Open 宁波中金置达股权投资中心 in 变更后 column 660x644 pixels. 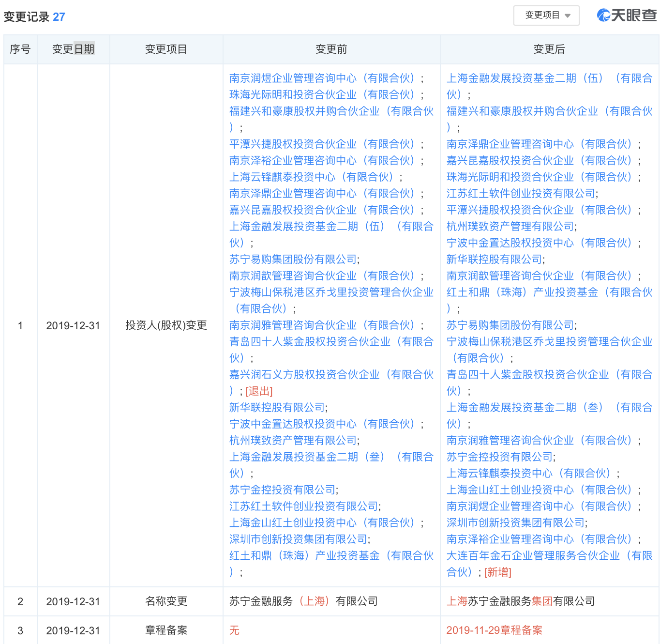(x=542, y=243)
